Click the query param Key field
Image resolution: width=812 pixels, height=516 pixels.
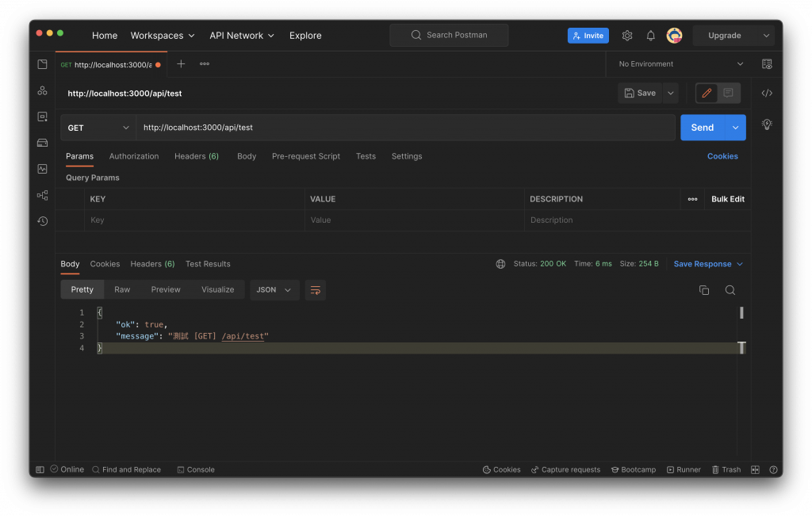coord(194,220)
